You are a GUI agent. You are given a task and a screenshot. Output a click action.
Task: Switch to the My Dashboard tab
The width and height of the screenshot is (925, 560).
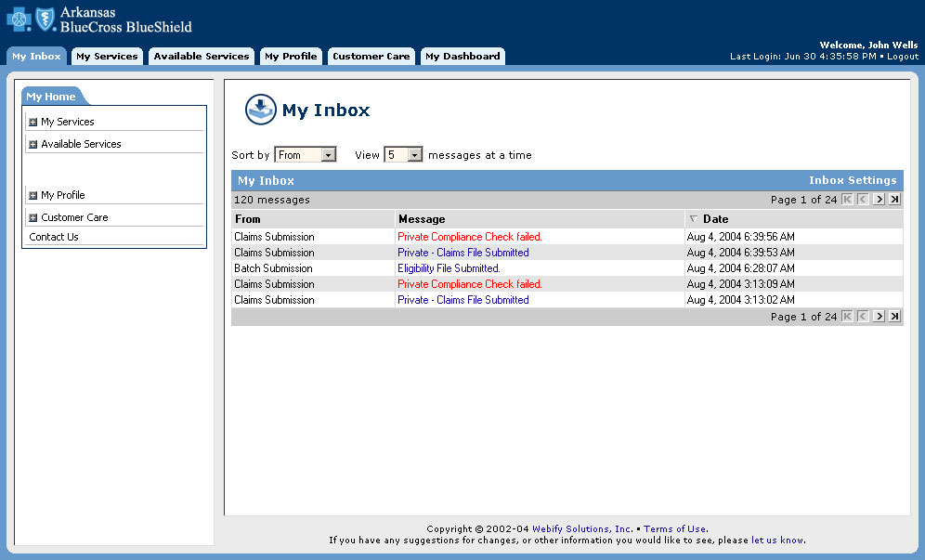point(462,57)
